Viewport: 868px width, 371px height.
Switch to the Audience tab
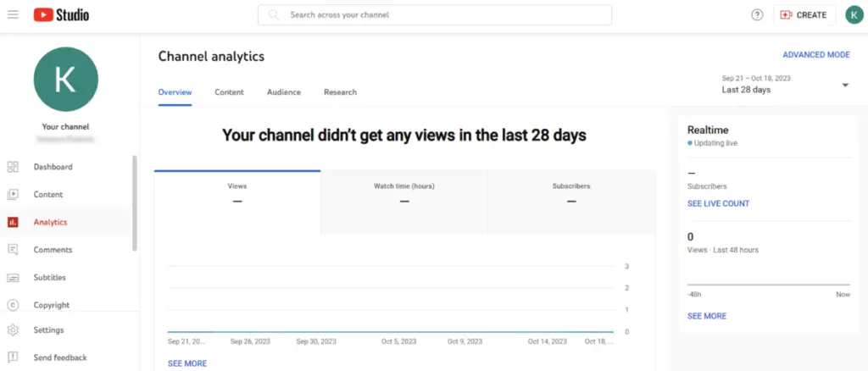(284, 92)
